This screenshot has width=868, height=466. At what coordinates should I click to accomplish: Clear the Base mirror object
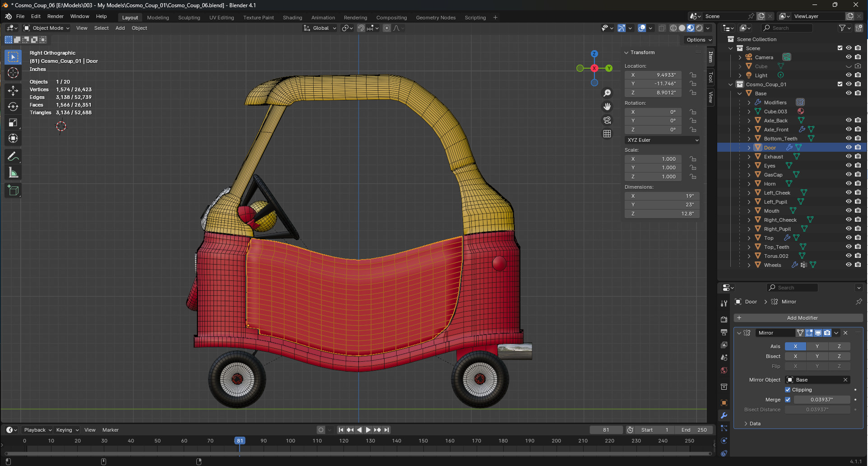click(845, 380)
